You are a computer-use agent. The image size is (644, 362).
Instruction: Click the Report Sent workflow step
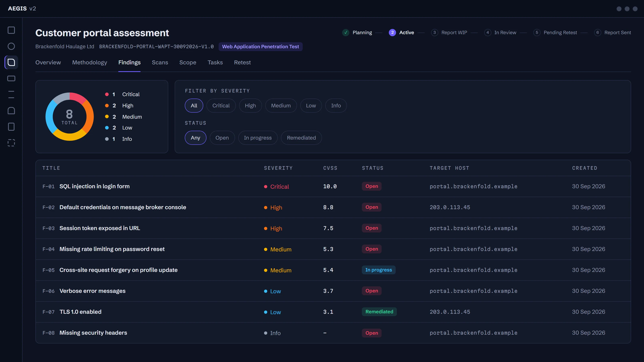coord(612,32)
